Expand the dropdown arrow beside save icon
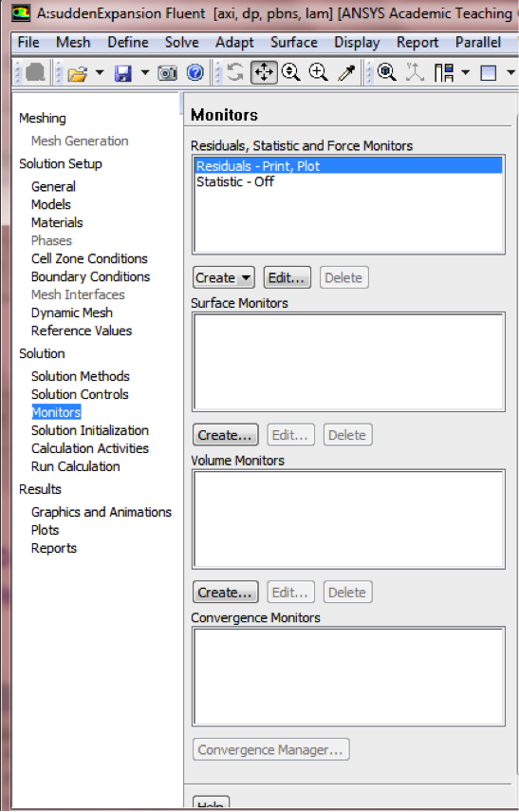The height and width of the screenshot is (812, 519). coord(145,73)
